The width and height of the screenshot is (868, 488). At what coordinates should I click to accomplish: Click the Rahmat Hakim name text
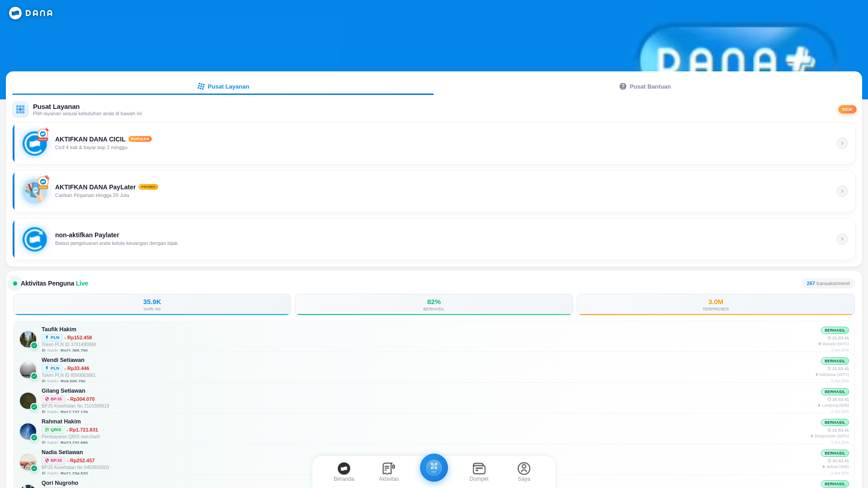point(61,422)
